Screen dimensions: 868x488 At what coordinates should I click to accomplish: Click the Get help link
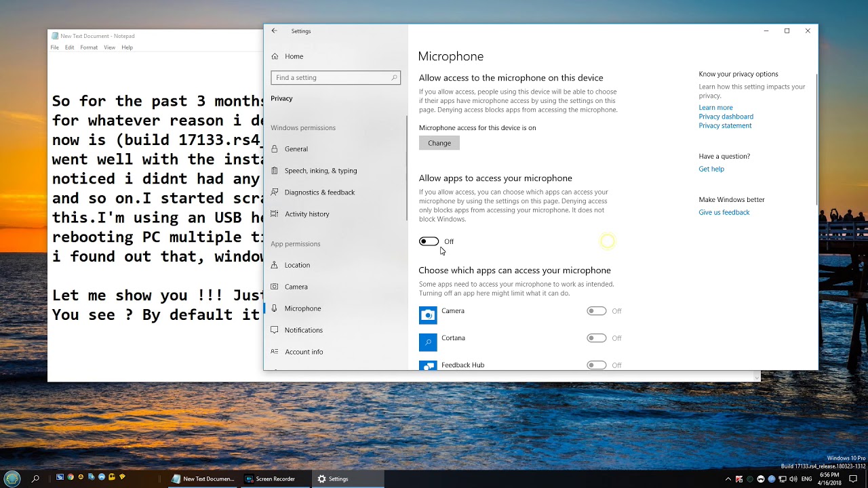tap(711, 169)
